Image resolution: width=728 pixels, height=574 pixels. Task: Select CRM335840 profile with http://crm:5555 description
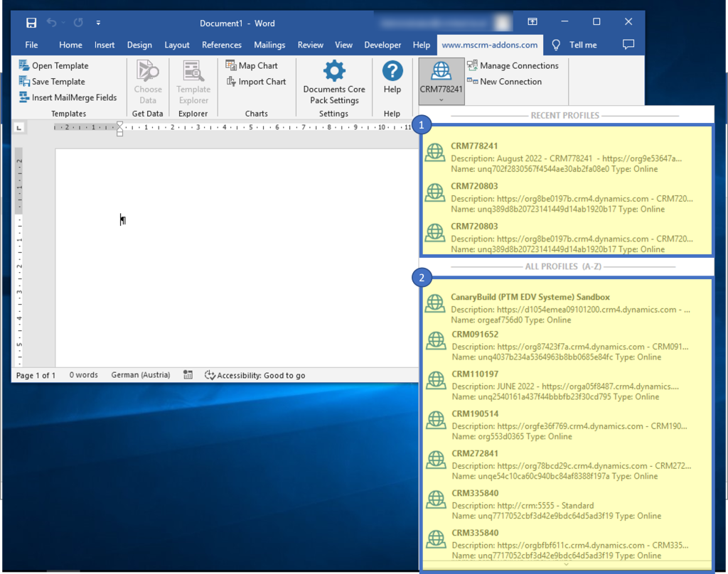coord(566,504)
